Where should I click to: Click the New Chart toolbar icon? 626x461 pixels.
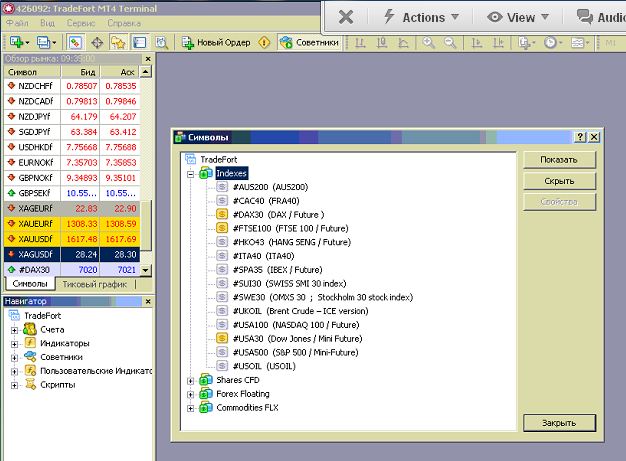19,42
